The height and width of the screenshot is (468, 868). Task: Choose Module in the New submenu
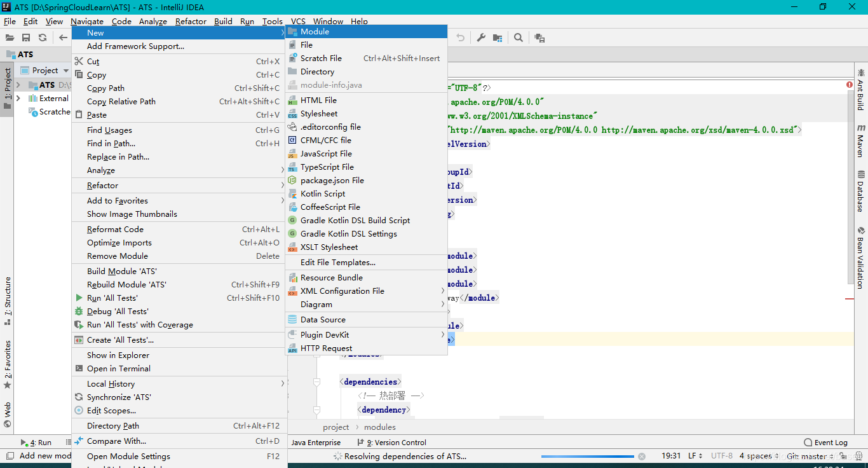coord(367,31)
